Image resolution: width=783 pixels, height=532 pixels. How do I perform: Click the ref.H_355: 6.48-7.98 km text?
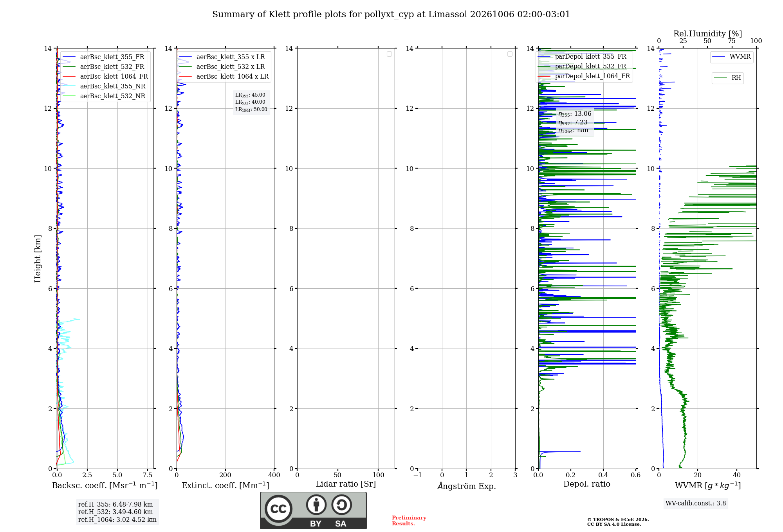(x=115, y=505)
